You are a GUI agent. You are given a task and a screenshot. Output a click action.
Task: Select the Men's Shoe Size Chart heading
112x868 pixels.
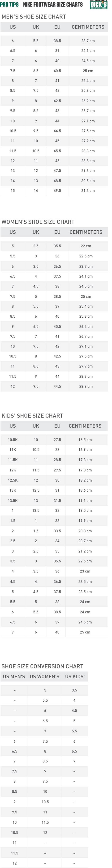pos(34,17)
